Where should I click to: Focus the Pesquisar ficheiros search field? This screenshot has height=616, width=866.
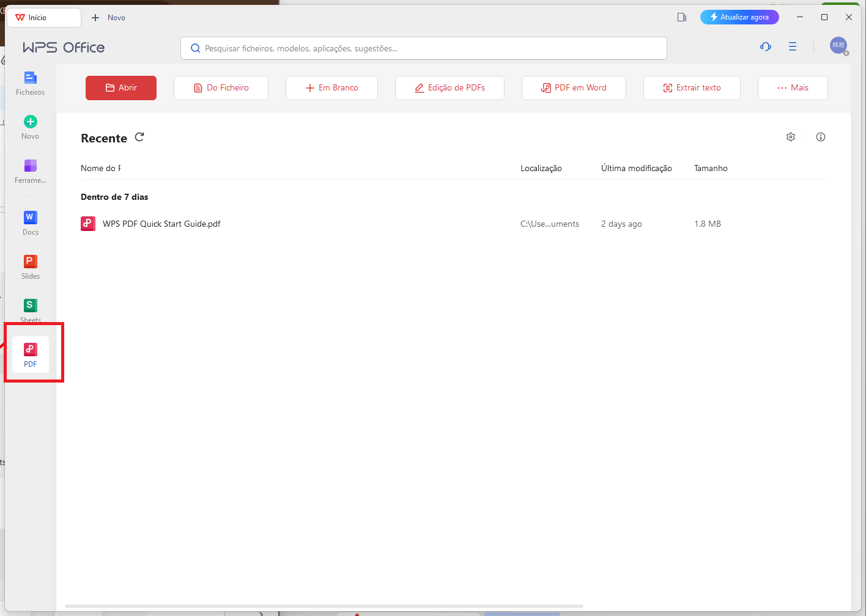coord(424,48)
